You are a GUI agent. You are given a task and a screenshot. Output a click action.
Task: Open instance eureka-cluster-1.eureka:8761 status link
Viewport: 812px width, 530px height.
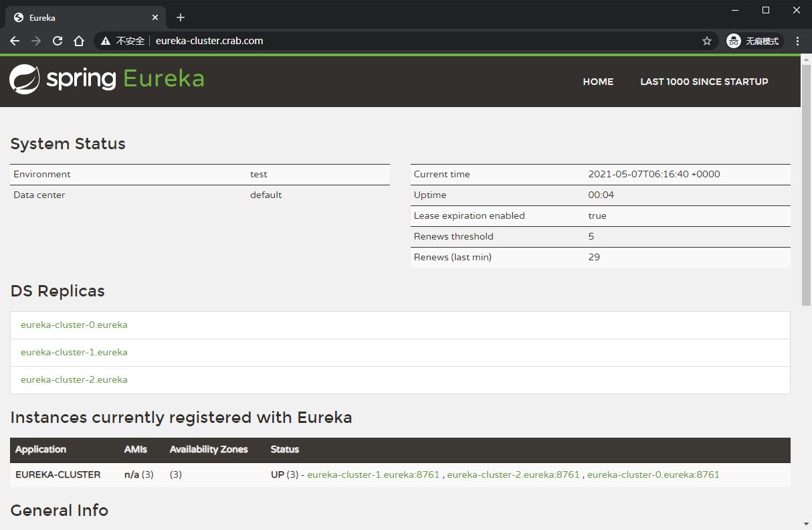373,474
